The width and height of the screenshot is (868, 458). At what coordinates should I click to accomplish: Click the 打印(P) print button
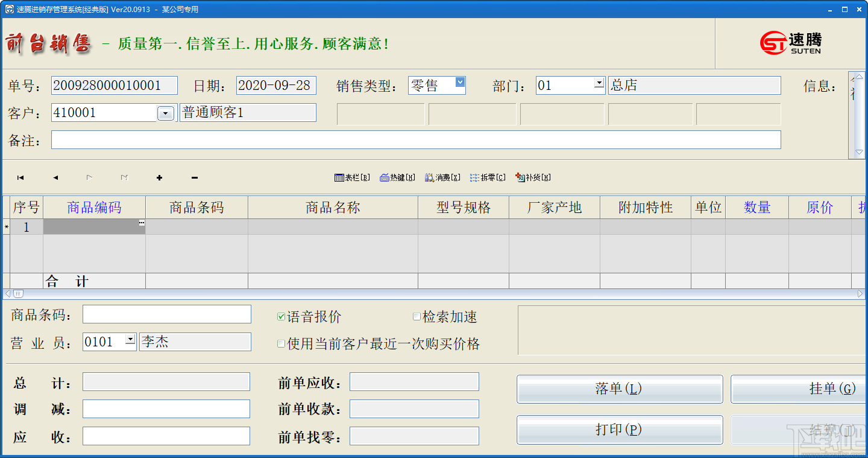619,430
